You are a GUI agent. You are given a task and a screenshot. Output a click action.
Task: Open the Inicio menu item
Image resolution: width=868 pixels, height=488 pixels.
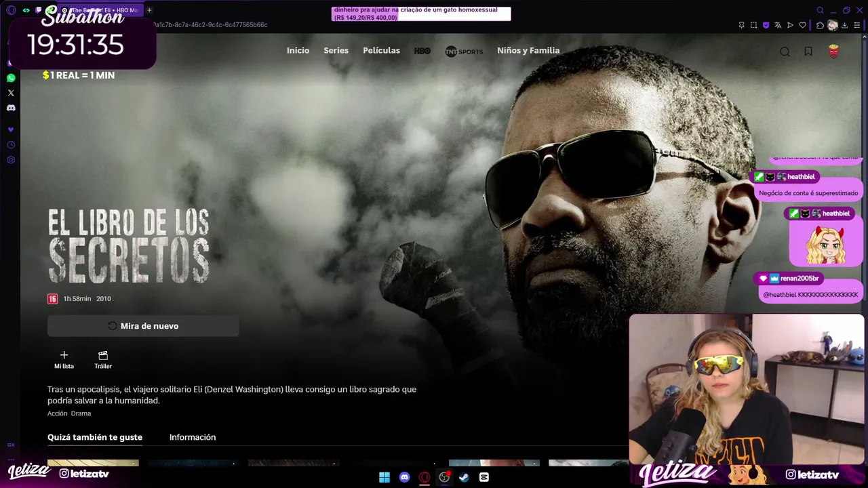point(298,51)
